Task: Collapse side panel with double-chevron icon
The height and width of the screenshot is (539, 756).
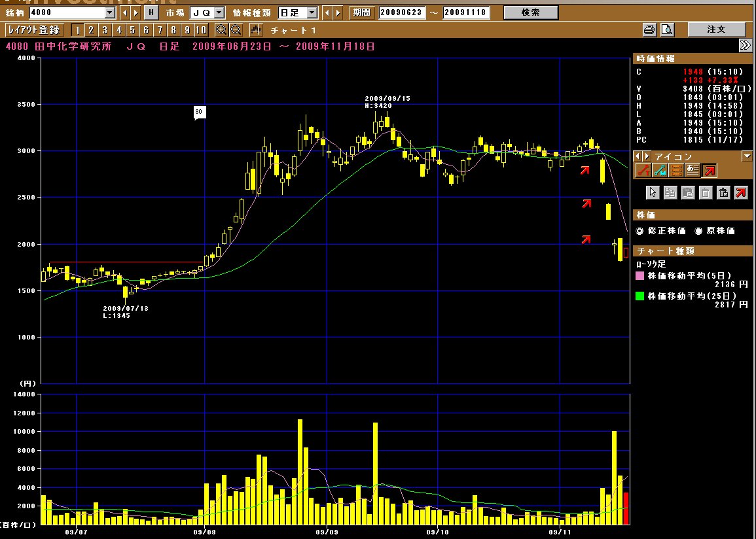Action: coord(745,46)
